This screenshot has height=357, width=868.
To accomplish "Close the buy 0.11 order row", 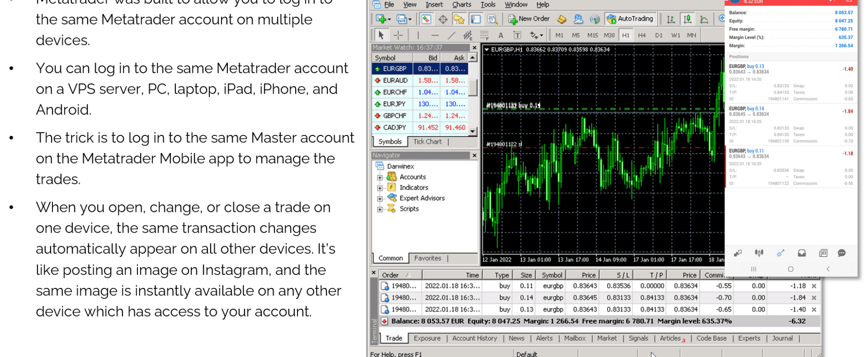I will 814,286.
